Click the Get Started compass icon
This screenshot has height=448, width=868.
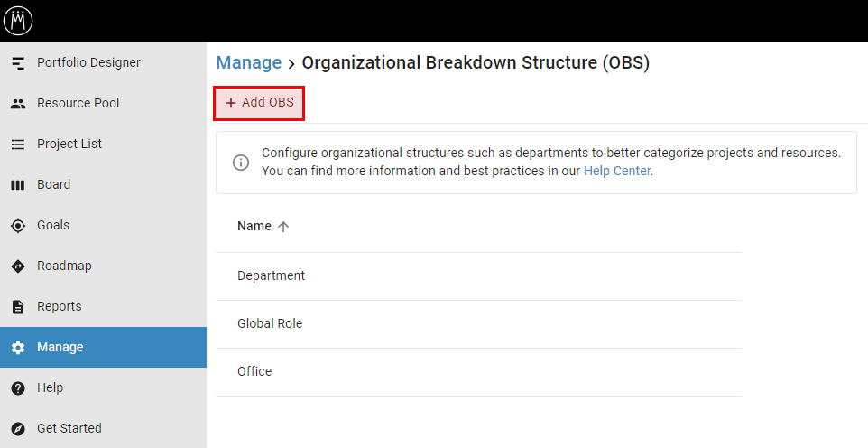18,429
